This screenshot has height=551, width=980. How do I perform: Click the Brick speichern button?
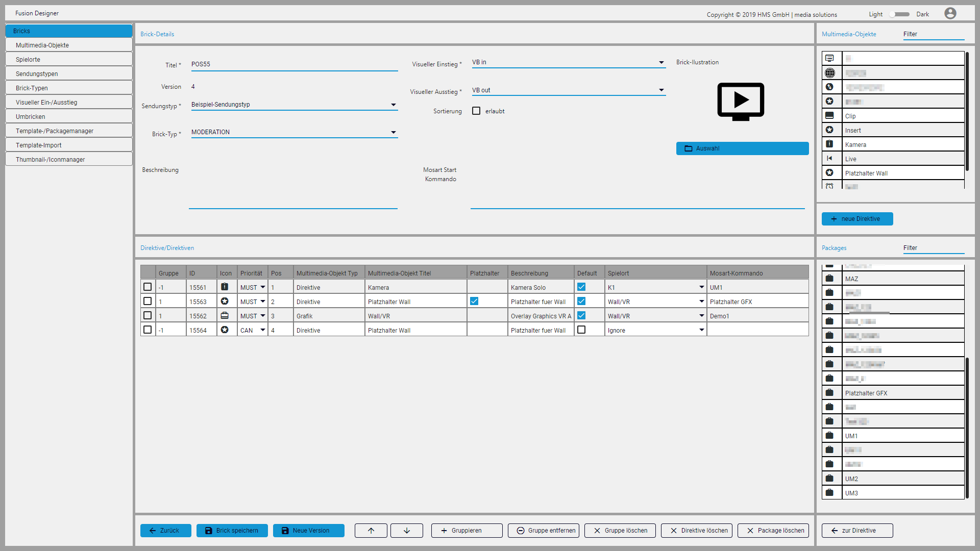232,531
